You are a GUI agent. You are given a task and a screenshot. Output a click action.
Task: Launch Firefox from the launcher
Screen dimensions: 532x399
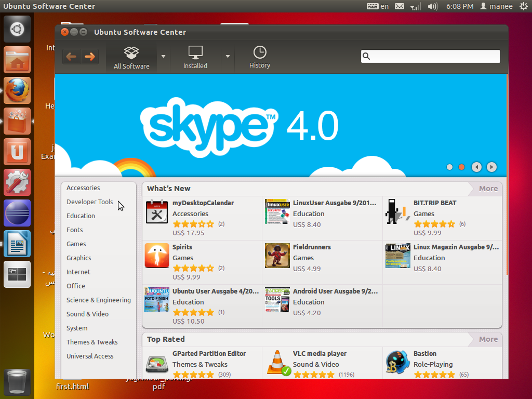pos(17,90)
